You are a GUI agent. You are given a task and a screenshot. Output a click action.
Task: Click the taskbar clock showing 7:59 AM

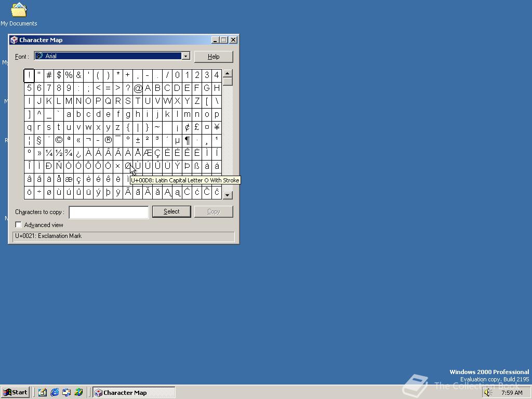tap(512, 393)
